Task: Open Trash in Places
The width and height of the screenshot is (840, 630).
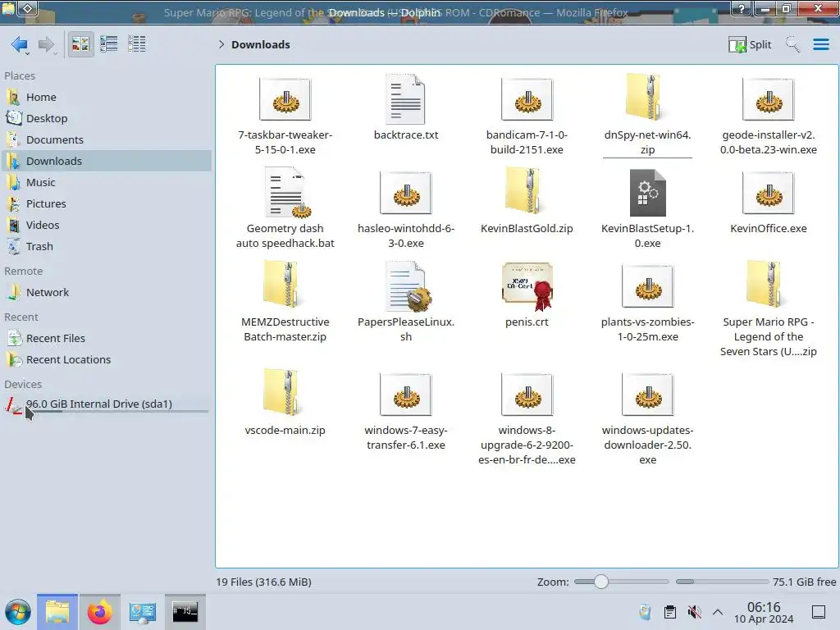Action: (x=107, y=247)
